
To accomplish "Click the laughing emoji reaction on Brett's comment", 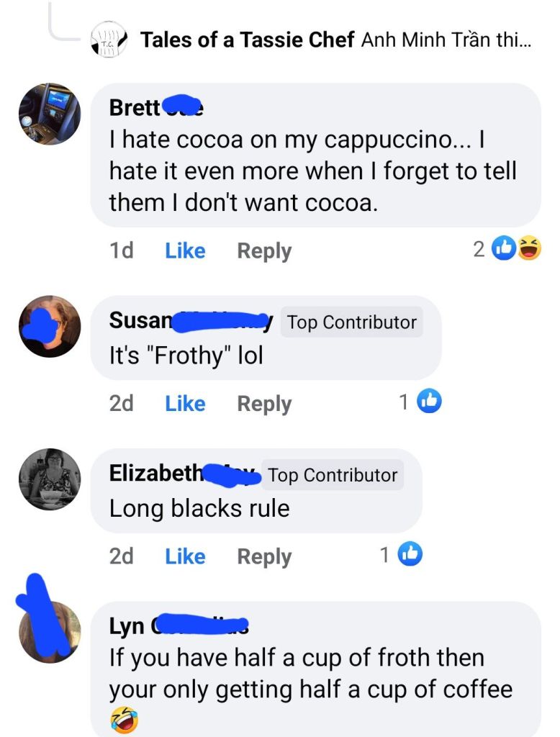I will [x=530, y=248].
